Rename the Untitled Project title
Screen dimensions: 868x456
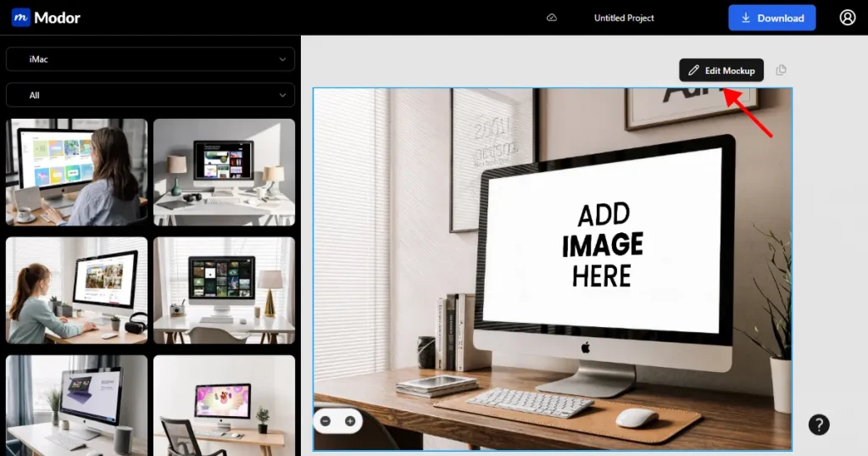[x=624, y=18]
